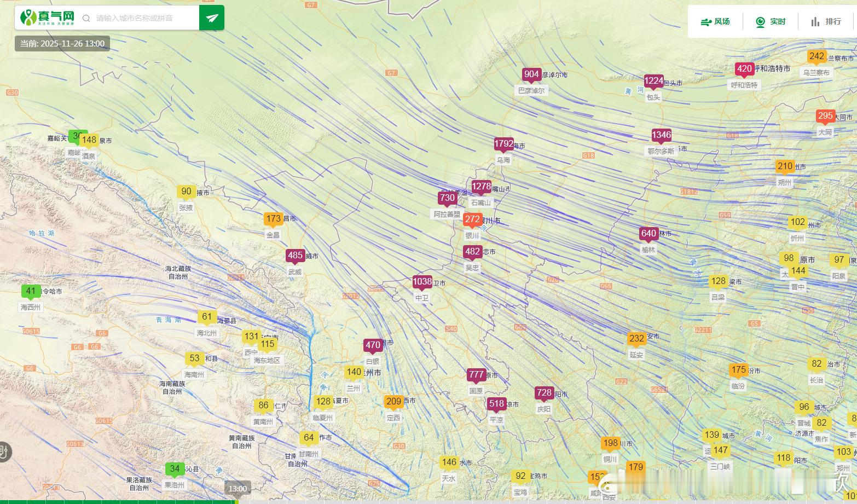857x504 pixels.
Task: Select the 长治 marker showing 82
Action: pos(817,364)
